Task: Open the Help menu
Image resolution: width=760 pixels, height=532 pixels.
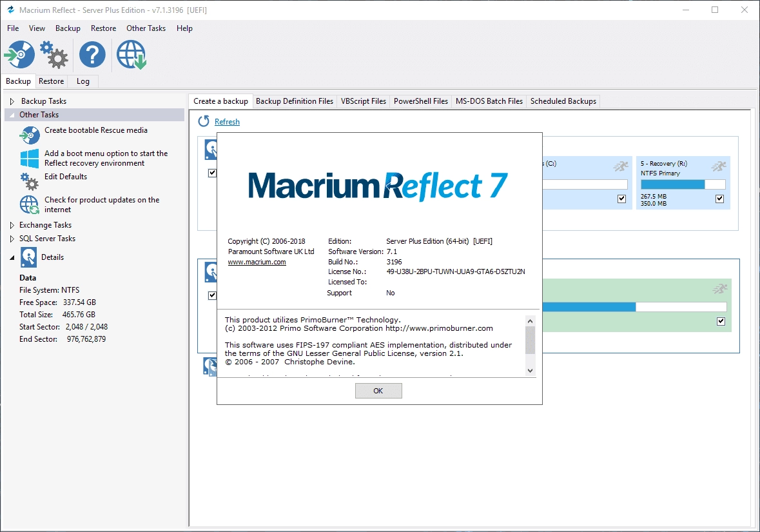Action: click(x=184, y=28)
